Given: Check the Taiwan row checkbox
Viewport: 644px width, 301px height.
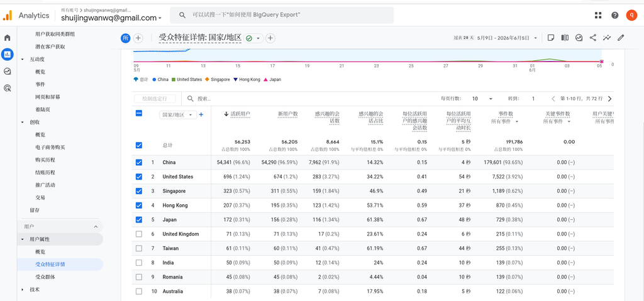Looking at the screenshot, I should click(x=139, y=248).
